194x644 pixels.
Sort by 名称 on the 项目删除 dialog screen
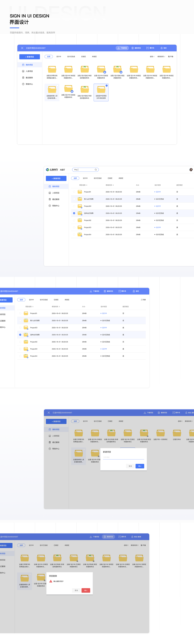coord(126,545)
